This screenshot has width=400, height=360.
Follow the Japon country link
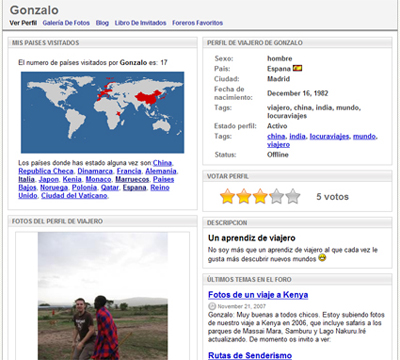(x=49, y=179)
